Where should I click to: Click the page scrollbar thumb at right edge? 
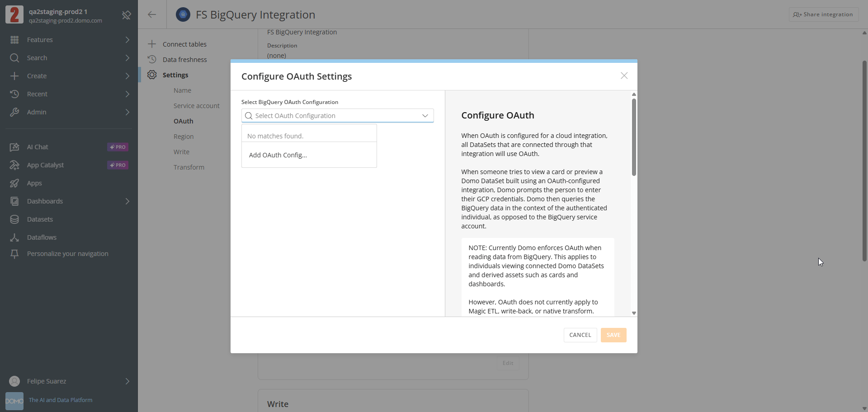click(x=864, y=161)
